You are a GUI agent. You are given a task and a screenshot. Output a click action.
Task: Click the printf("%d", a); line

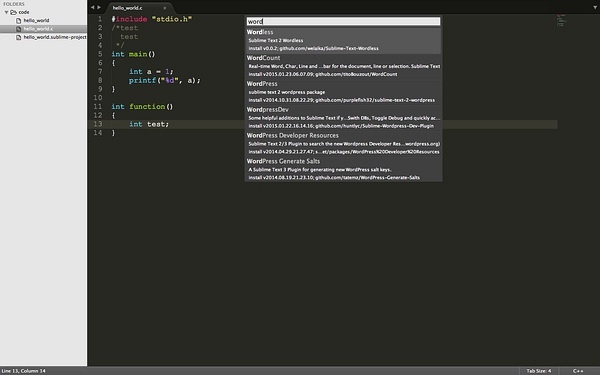point(165,80)
